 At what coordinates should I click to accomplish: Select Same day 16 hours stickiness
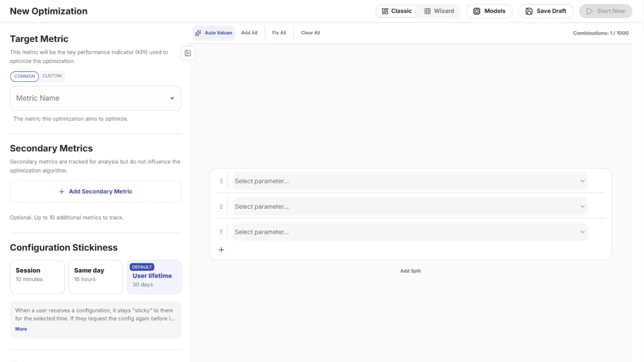pos(96,277)
